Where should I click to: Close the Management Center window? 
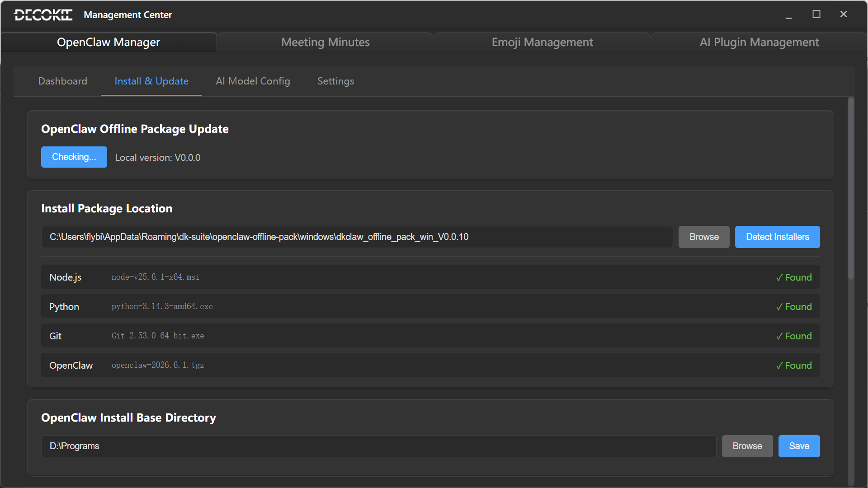844,14
